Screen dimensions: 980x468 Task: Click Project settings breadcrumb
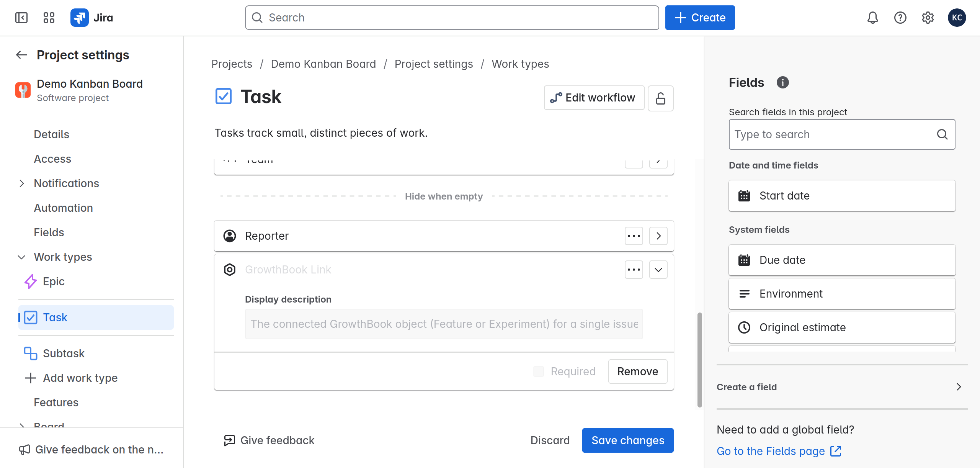434,64
